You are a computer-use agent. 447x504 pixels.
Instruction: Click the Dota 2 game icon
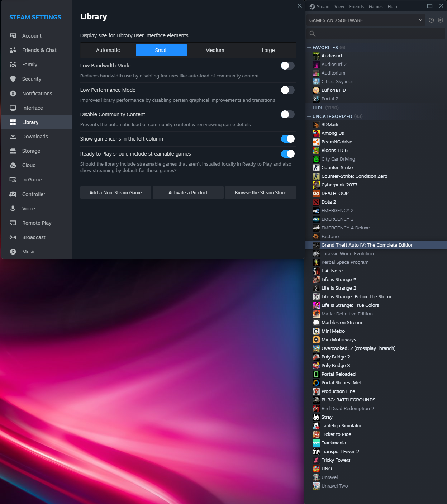(316, 202)
